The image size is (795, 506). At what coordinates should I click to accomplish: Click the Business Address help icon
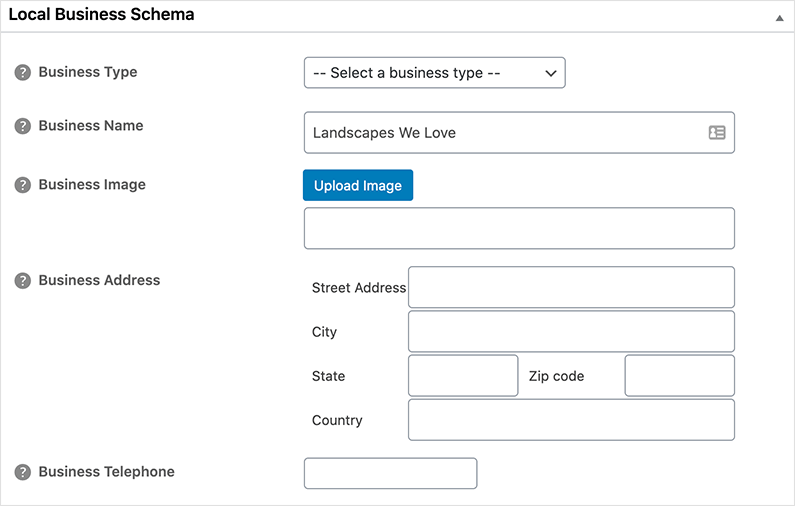pyautogui.click(x=22, y=281)
